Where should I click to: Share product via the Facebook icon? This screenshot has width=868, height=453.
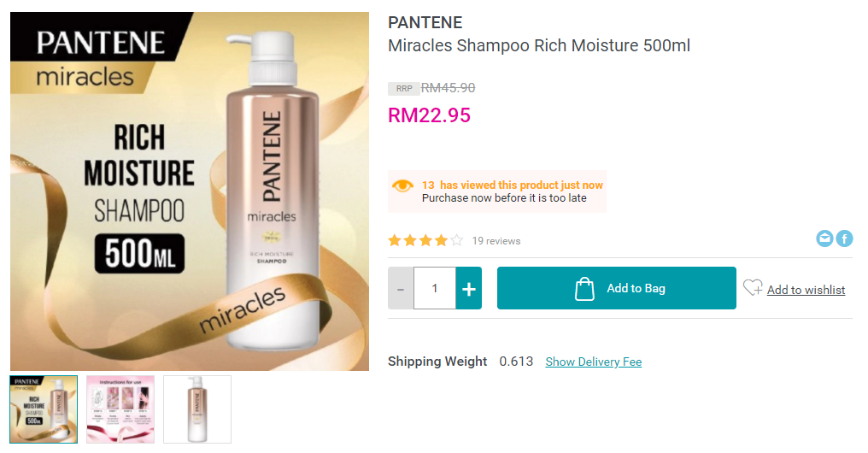coord(844,238)
